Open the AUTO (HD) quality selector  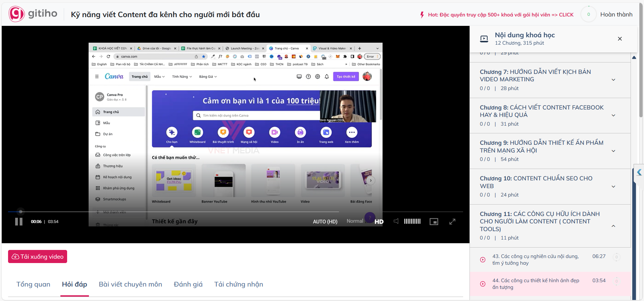pyautogui.click(x=325, y=221)
